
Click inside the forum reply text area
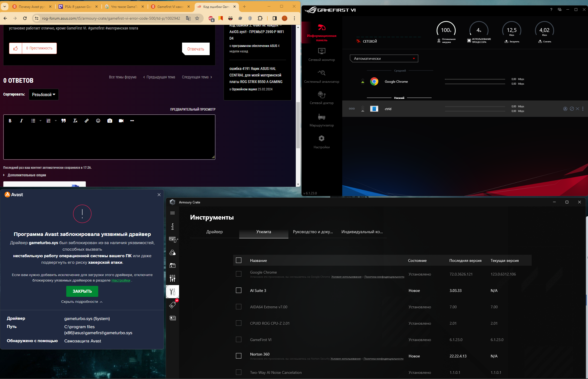coord(109,142)
